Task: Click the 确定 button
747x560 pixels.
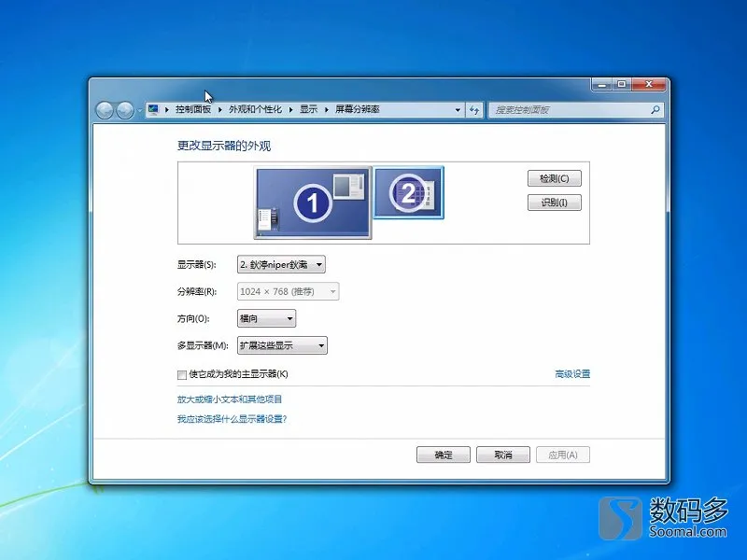Action: click(443, 455)
